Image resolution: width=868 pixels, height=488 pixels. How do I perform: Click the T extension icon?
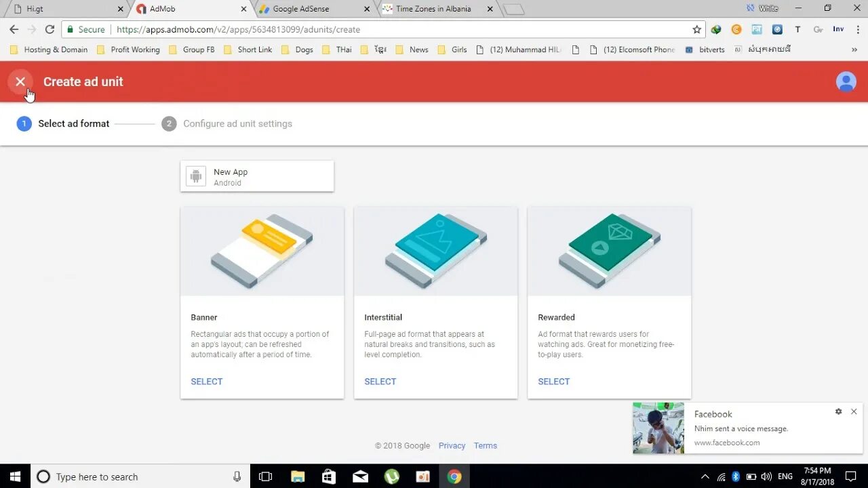(x=797, y=29)
